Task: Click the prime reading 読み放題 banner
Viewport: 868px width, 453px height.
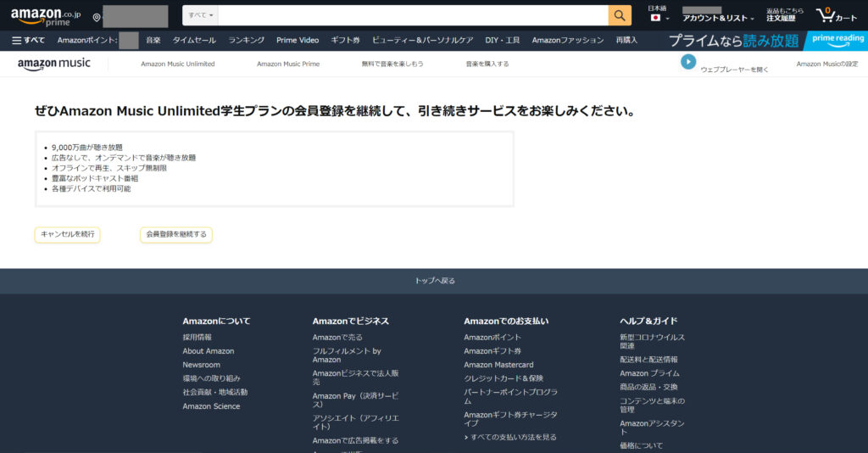Action: pyautogui.click(x=766, y=41)
